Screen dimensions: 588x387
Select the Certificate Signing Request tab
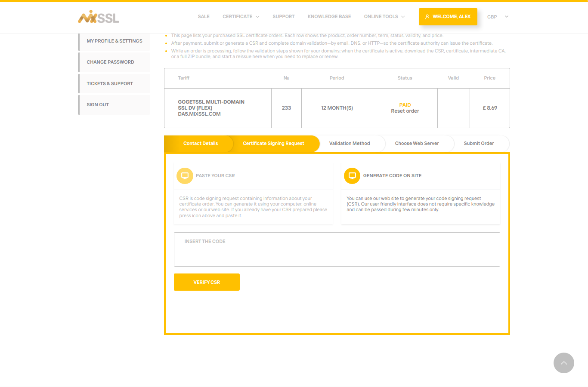(x=273, y=143)
